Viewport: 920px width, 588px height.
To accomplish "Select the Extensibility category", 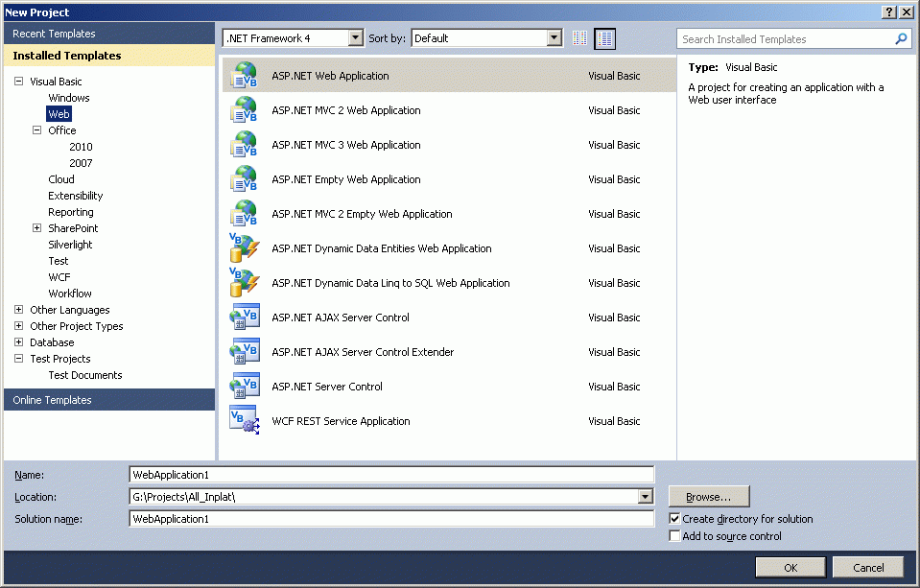I will pos(75,196).
